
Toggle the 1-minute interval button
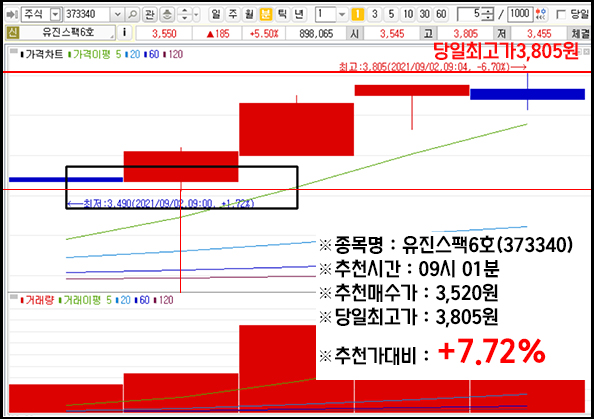pos(357,14)
